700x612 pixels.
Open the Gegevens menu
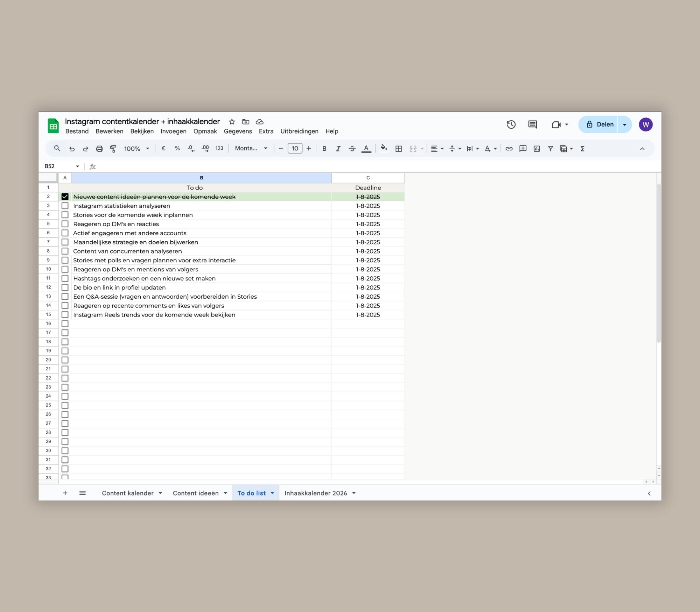point(238,131)
